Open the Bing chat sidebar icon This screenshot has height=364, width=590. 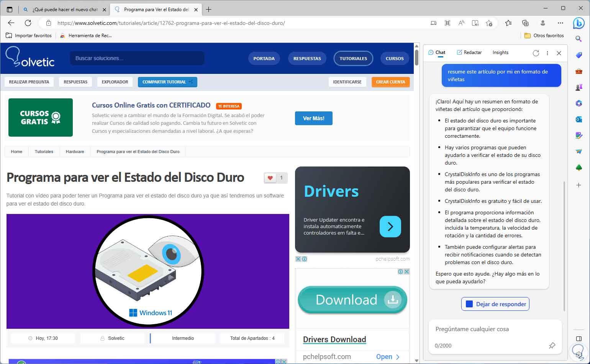click(579, 23)
